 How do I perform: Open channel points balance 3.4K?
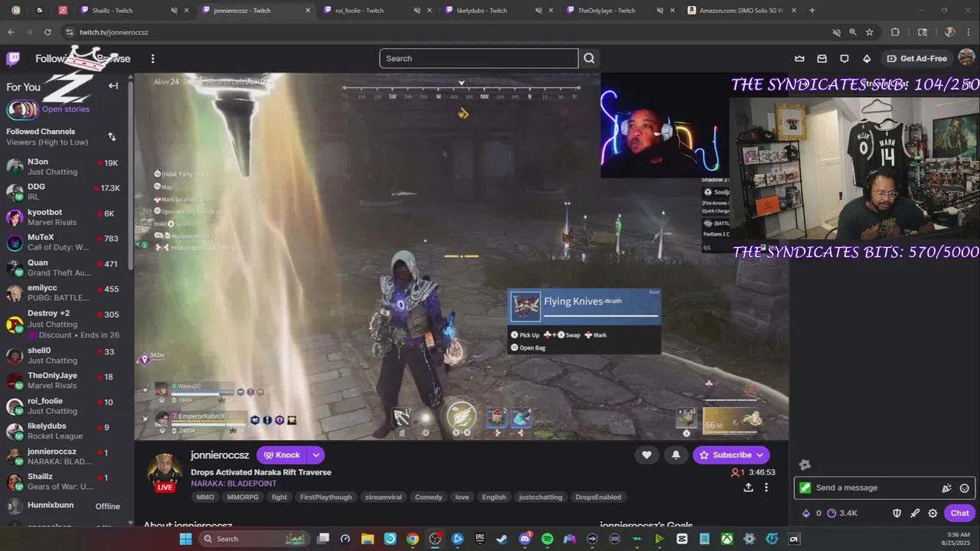click(842, 514)
